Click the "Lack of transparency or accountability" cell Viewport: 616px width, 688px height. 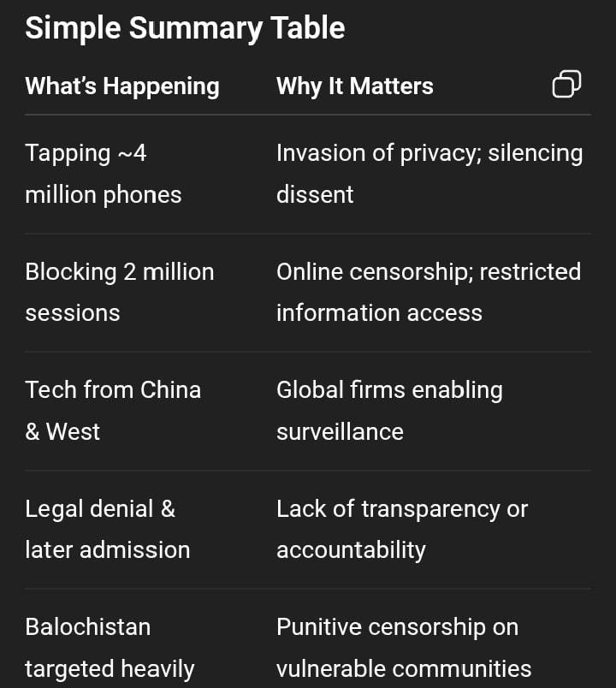pos(401,528)
